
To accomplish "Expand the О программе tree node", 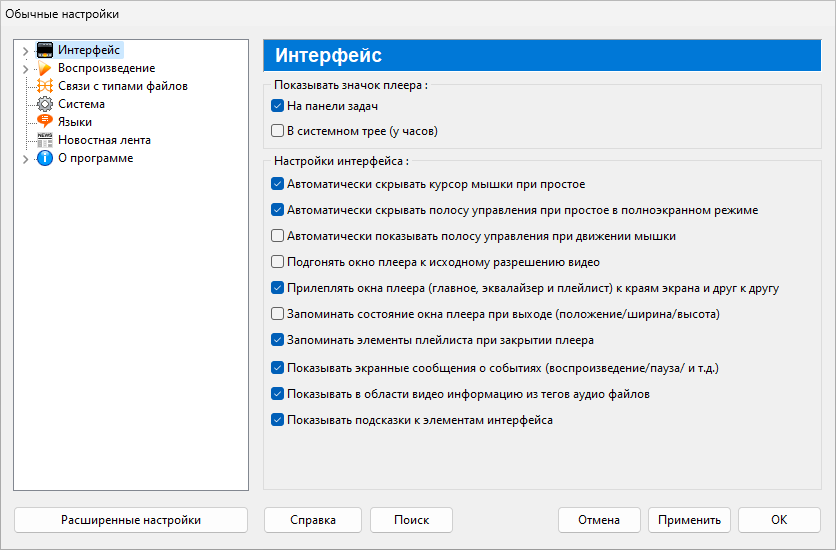I will pos(25,158).
